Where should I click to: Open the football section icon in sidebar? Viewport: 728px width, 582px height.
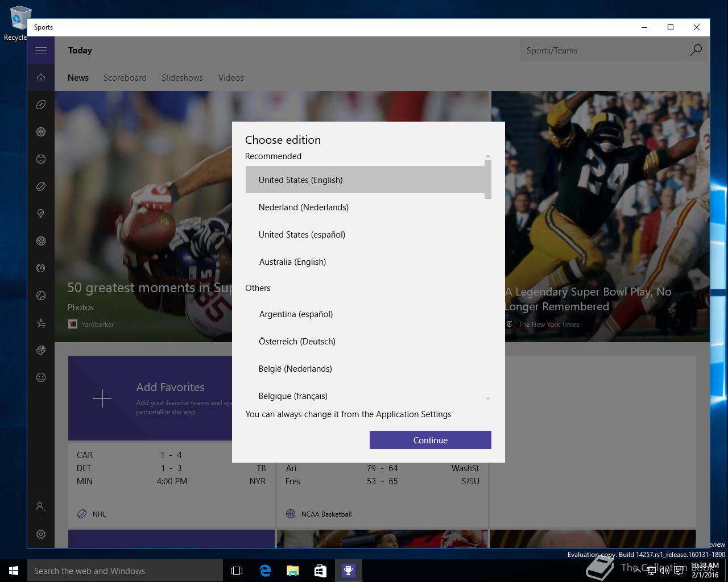pos(41,105)
